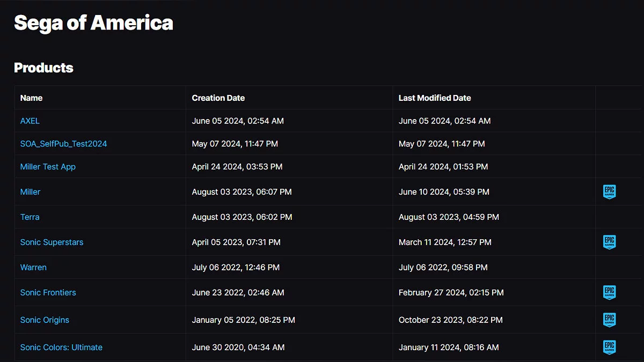This screenshot has height=362, width=644.
Task: Open the SOA_SelfPub_Test2024 product
Action: pyautogui.click(x=63, y=144)
